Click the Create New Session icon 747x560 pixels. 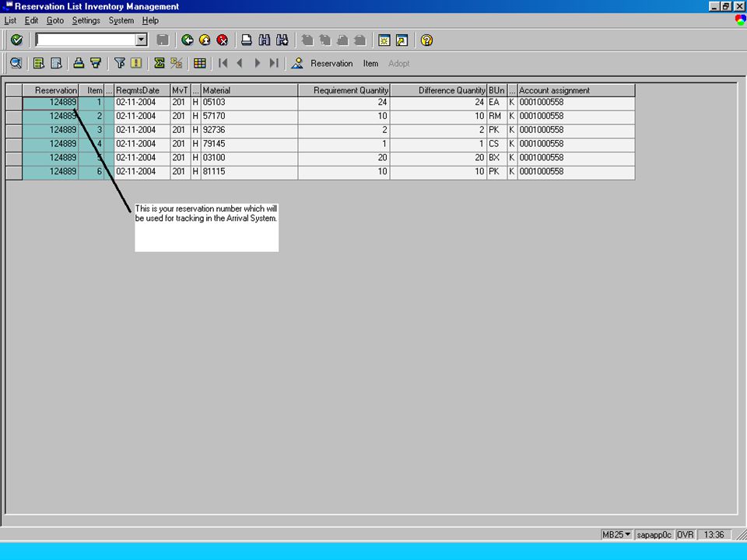pos(384,40)
